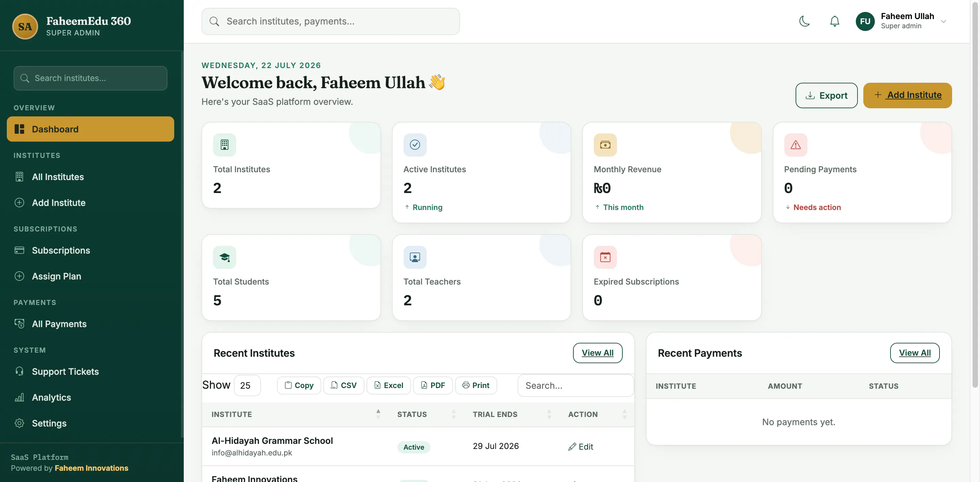980x482 pixels.
Task: Click the Pending Payments warning triangle icon
Action: 796,145
